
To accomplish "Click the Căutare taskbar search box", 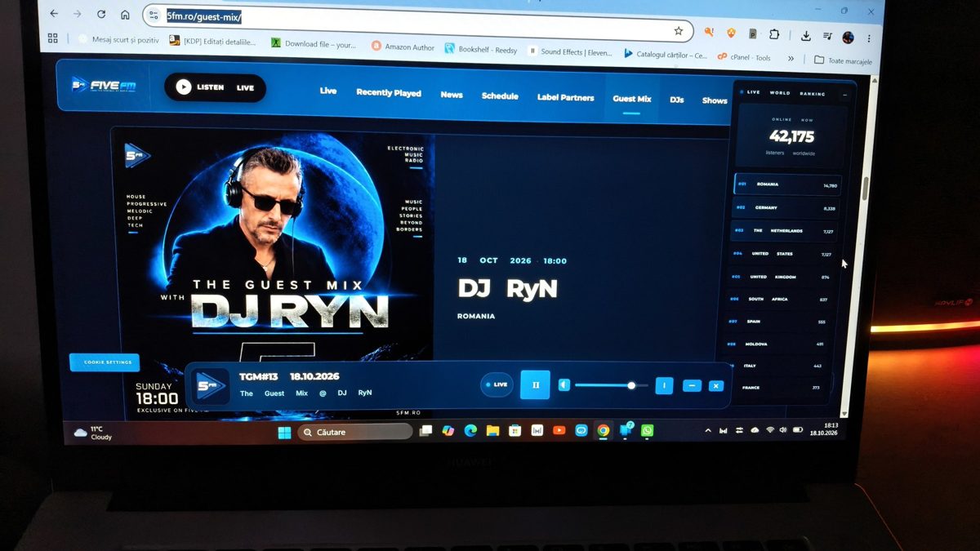I will 354,432.
